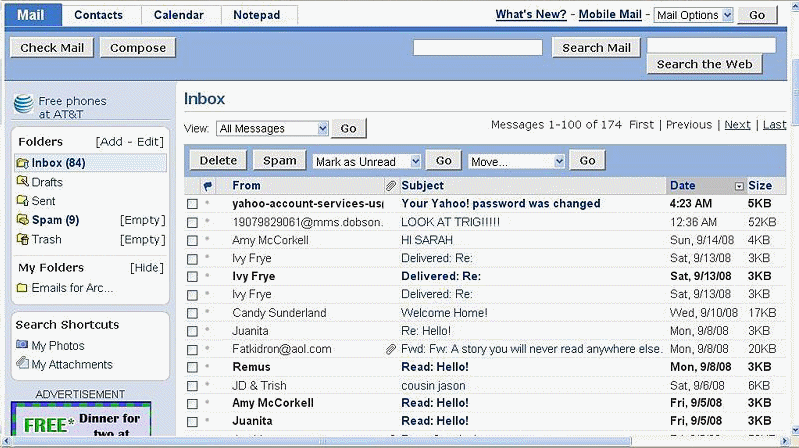Click flag dot on Remus message row
Screen dimensions: 799x448
click(207, 366)
